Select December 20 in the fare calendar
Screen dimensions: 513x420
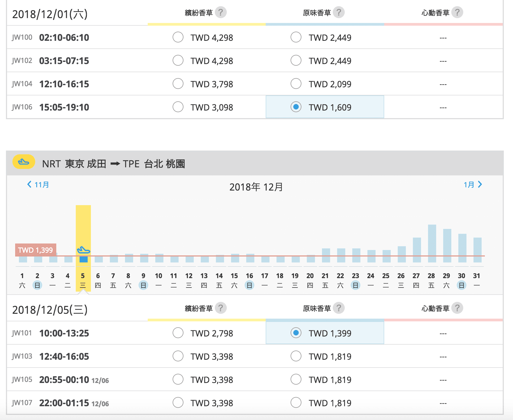click(x=310, y=281)
